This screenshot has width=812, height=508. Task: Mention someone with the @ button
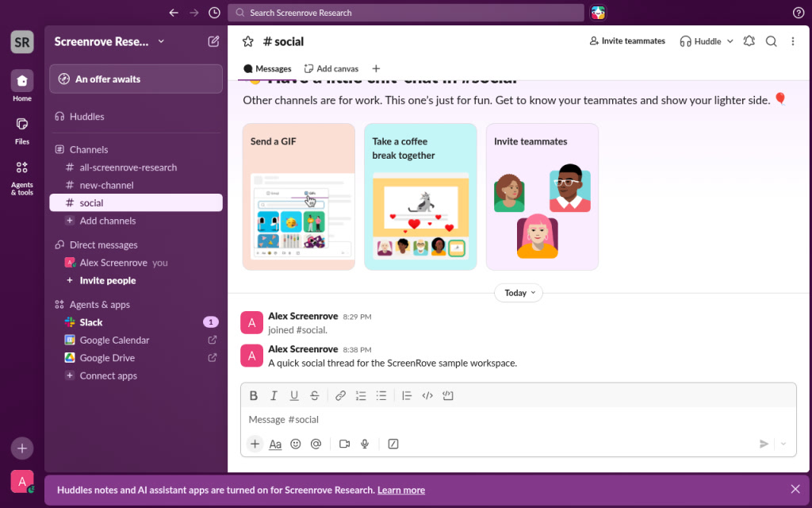pyautogui.click(x=316, y=444)
